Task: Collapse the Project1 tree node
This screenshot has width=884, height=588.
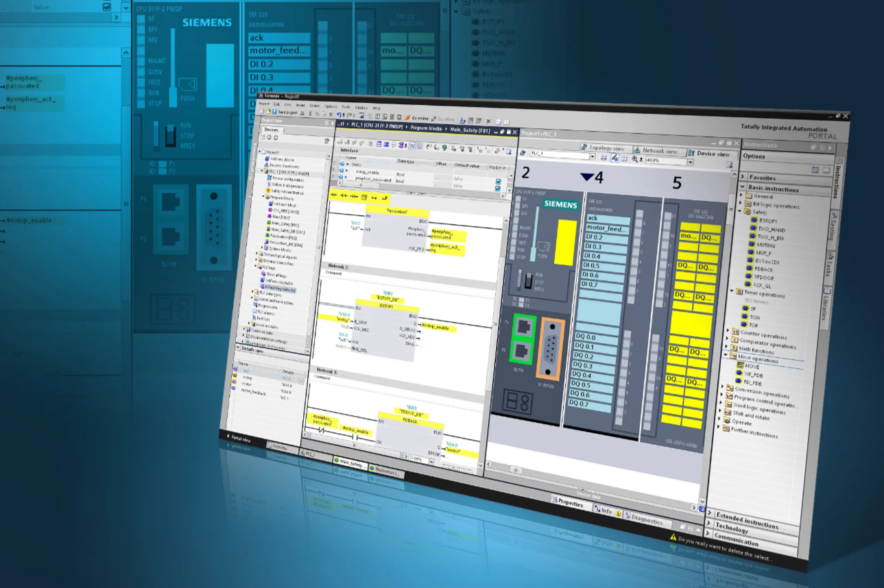Action: pos(259,151)
